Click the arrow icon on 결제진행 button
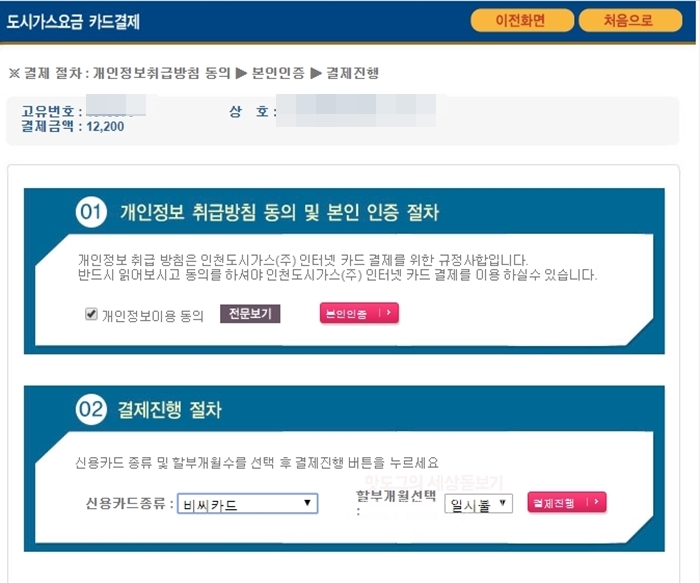The image size is (700, 583). [596, 502]
